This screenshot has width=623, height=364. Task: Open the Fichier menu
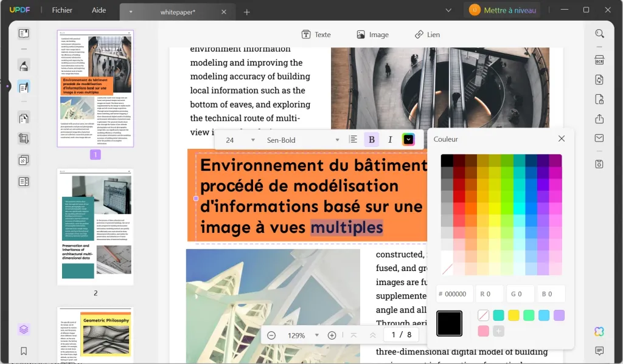(x=61, y=10)
